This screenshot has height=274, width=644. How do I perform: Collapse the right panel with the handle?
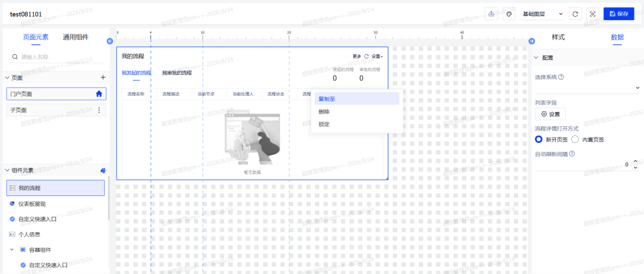click(532, 41)
